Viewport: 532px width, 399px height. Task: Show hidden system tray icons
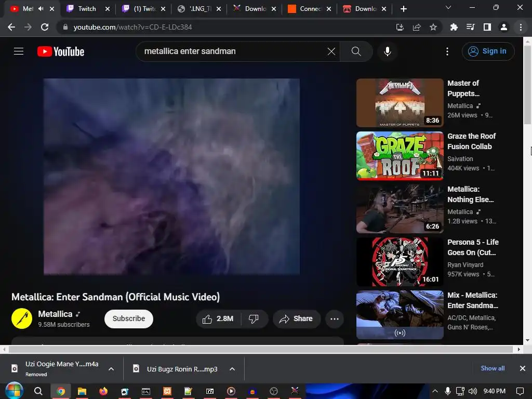[435, 391]
